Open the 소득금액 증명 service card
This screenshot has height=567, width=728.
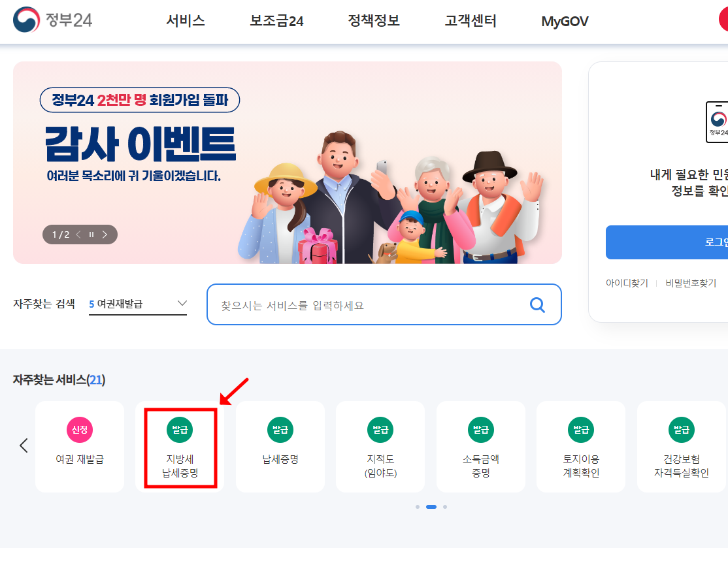(481, 447)
